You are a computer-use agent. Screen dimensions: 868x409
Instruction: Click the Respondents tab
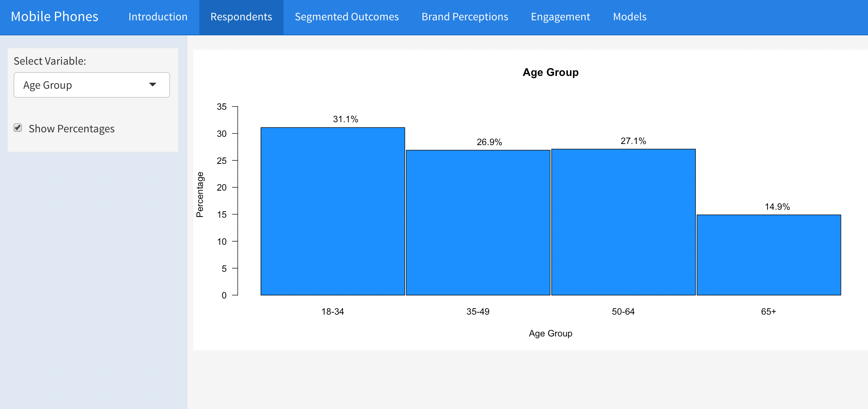click(x=241, y=17)
